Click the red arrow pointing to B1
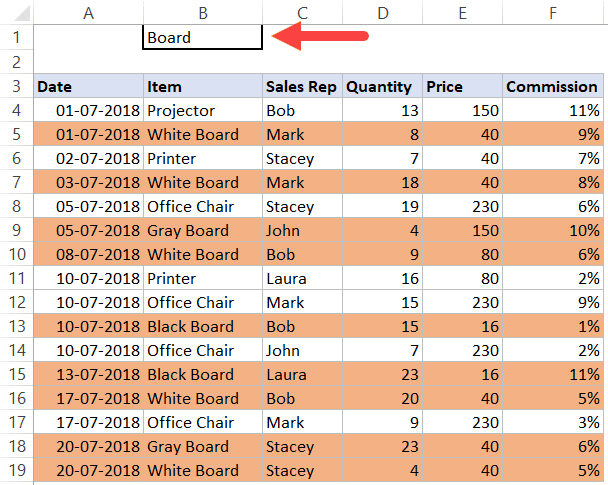 pos(320,36)
